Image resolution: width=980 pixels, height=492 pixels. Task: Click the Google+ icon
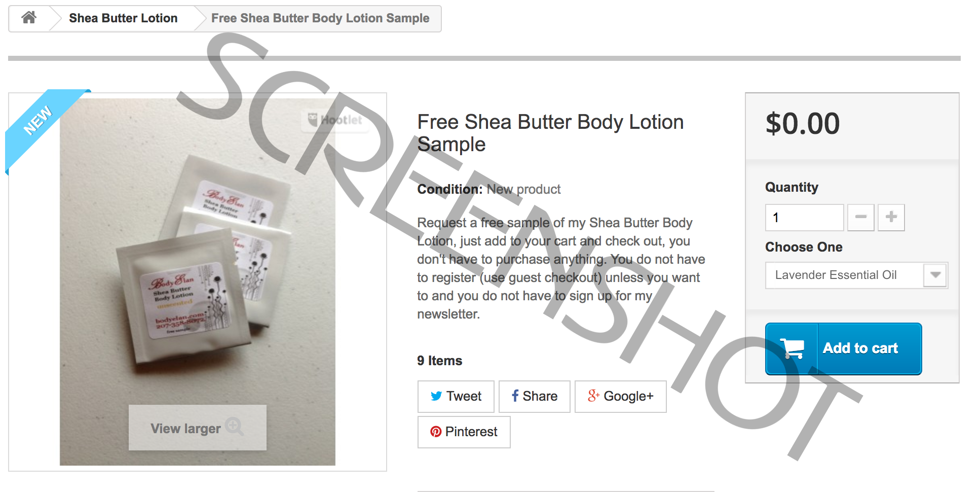coord(593,396)
